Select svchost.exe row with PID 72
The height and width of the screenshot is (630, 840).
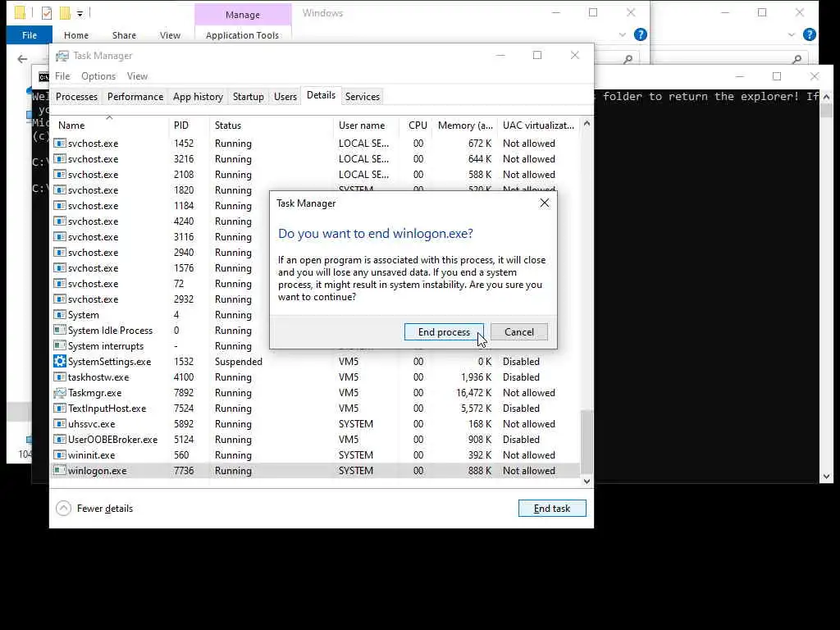click(316, 283)
